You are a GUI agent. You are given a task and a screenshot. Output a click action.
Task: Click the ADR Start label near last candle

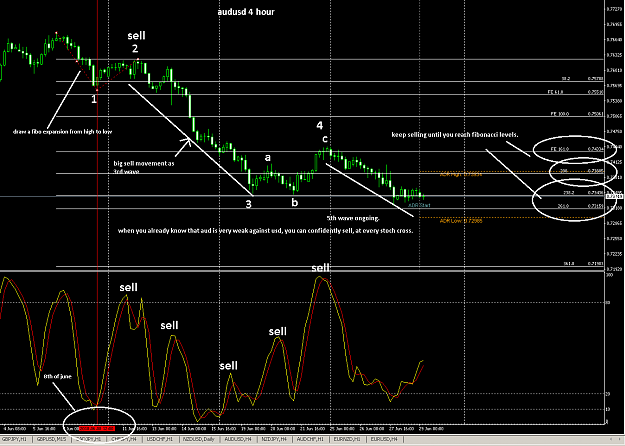[x=419, y=205]
